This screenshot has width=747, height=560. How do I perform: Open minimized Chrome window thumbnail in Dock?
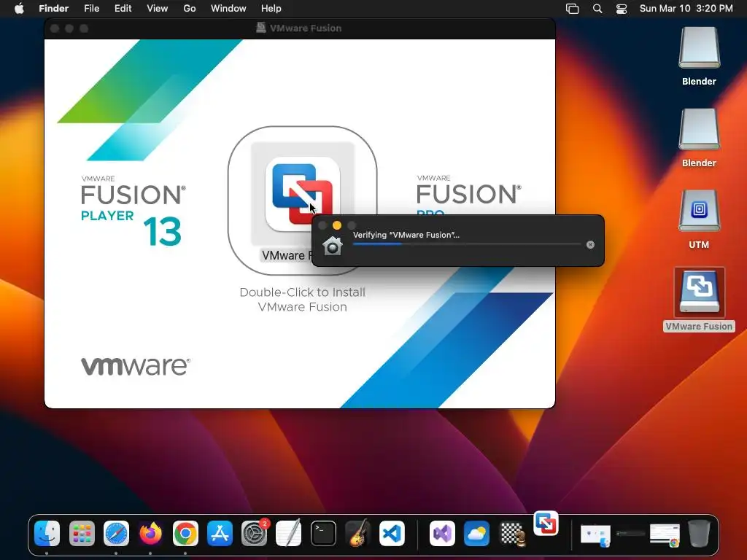[665, 534]
